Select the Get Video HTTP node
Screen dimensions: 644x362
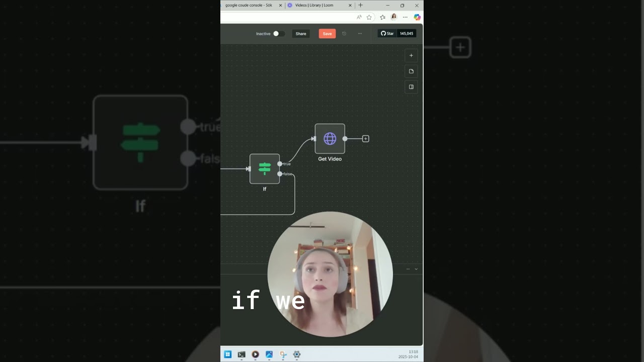coord(330,139)
